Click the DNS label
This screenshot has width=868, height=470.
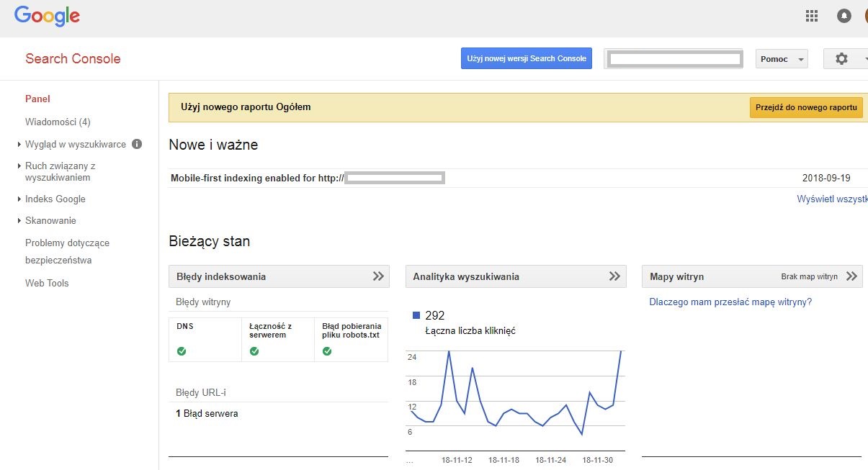[185, 326]
